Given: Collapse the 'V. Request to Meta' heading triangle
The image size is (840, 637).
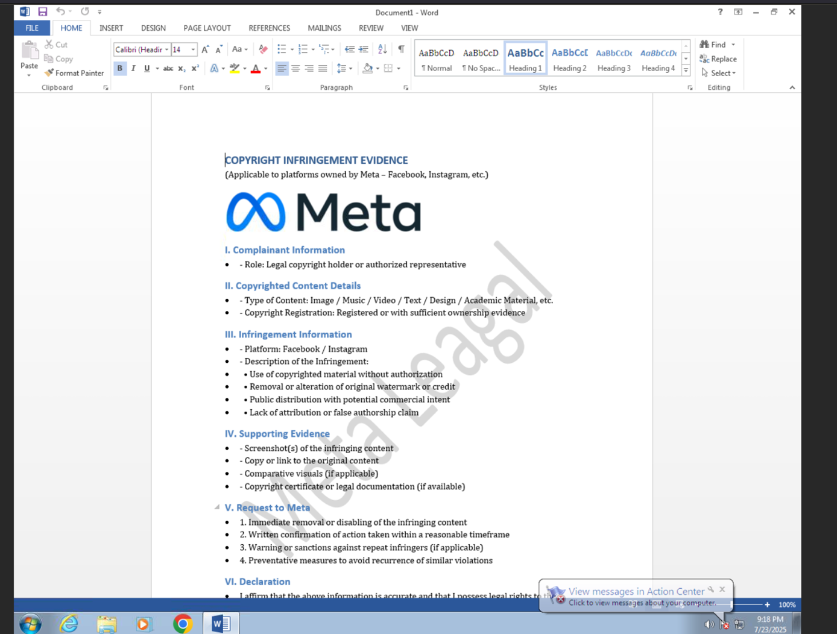Looking at the screenshot, I should point(217,509).
